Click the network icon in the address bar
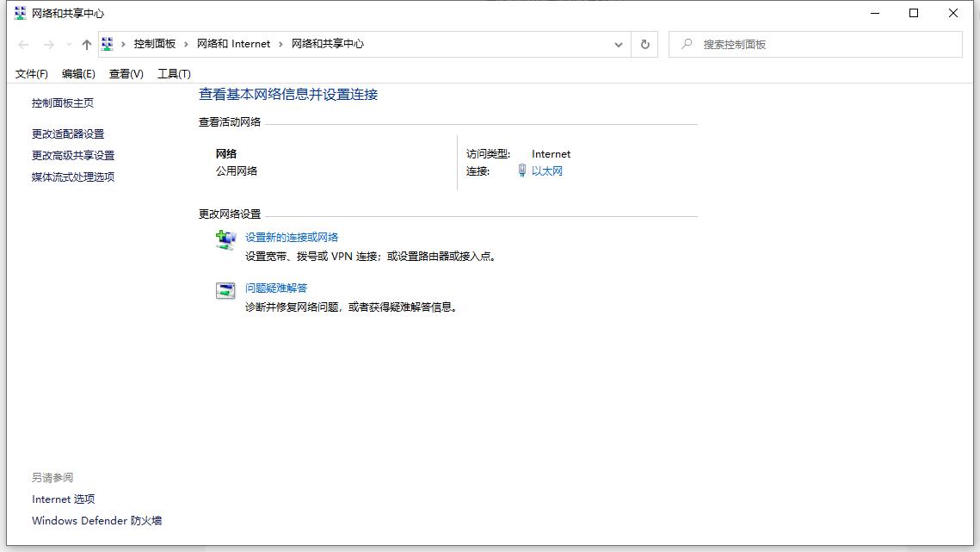Image resolution: width=980 pixels, height=552 pixels. [107, 44]
